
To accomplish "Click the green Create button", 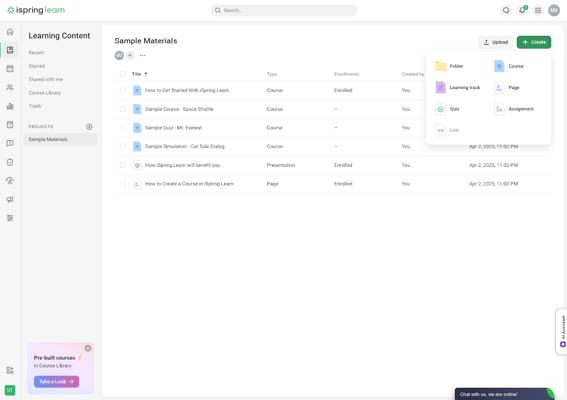I will click(x=534, y=42).
